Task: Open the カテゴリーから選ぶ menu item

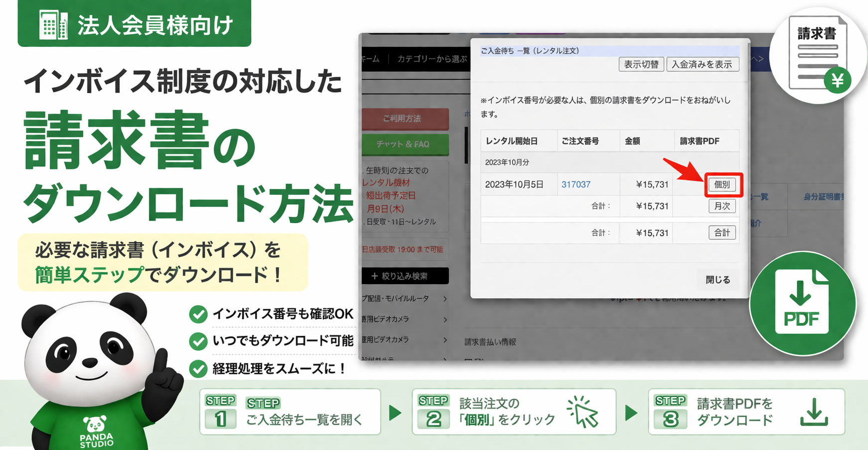Action: (432, 59)
